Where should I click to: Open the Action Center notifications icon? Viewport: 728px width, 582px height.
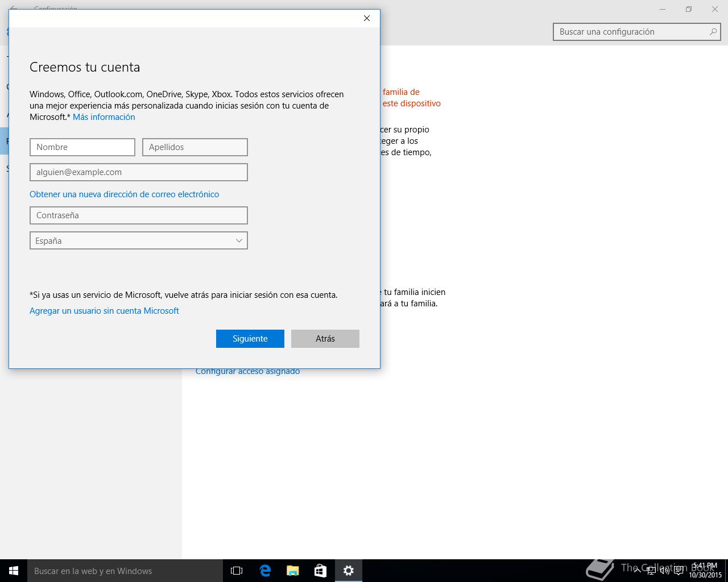coord(679,571)
